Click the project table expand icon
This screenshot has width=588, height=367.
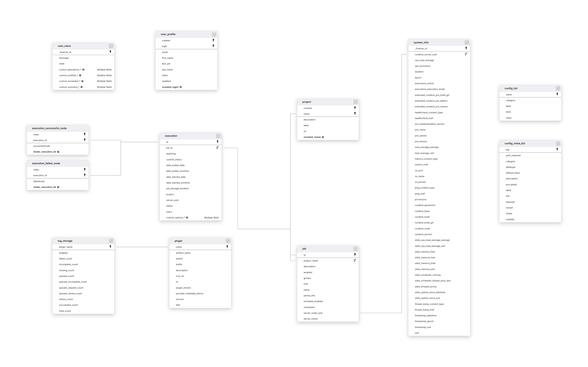[x=355, y=102]
